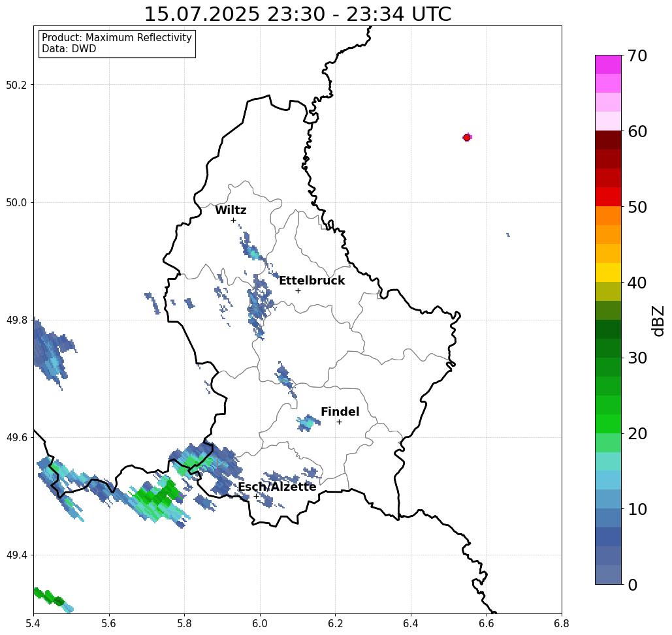Click the Wiltz station label
This screenshot has height=635, width=672.
point(231,210)
